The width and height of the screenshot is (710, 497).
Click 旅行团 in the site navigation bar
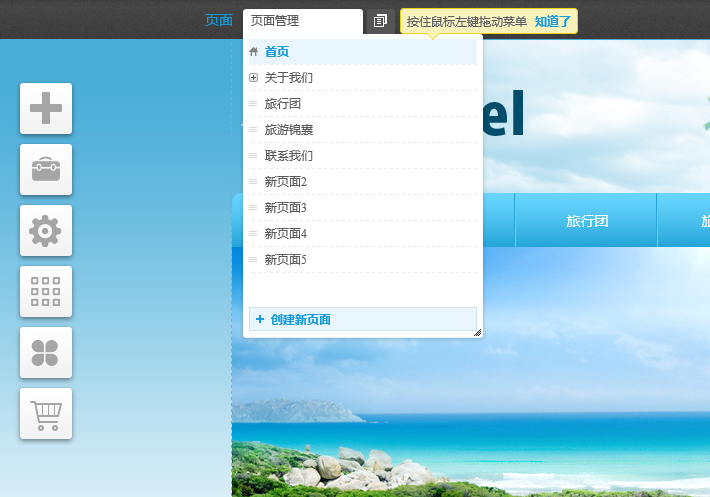[587, 221]
